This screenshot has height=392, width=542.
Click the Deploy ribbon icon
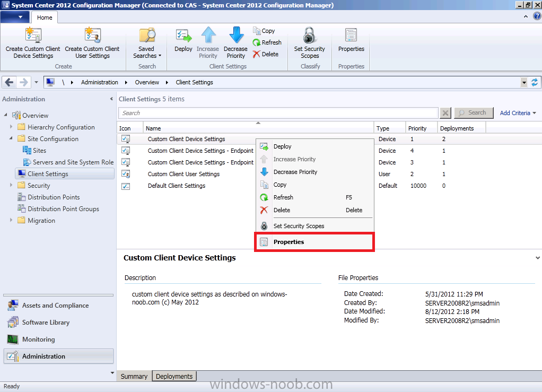pos(183,36)
